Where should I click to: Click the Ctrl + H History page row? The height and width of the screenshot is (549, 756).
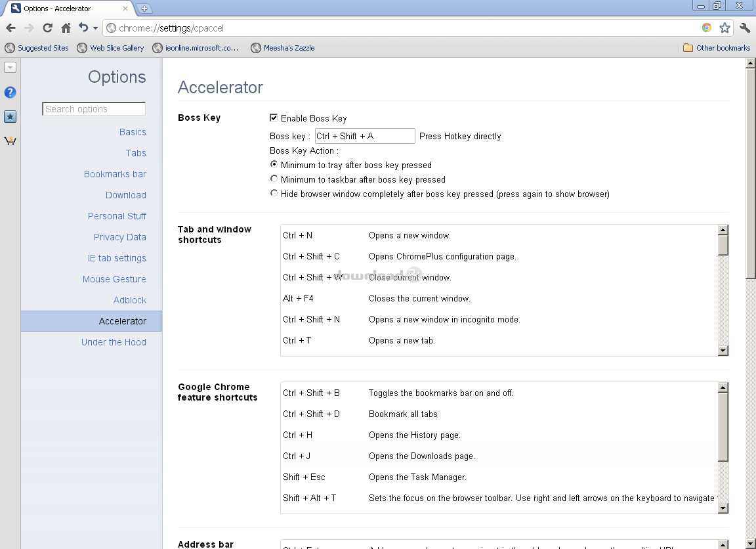pos(499,435)
